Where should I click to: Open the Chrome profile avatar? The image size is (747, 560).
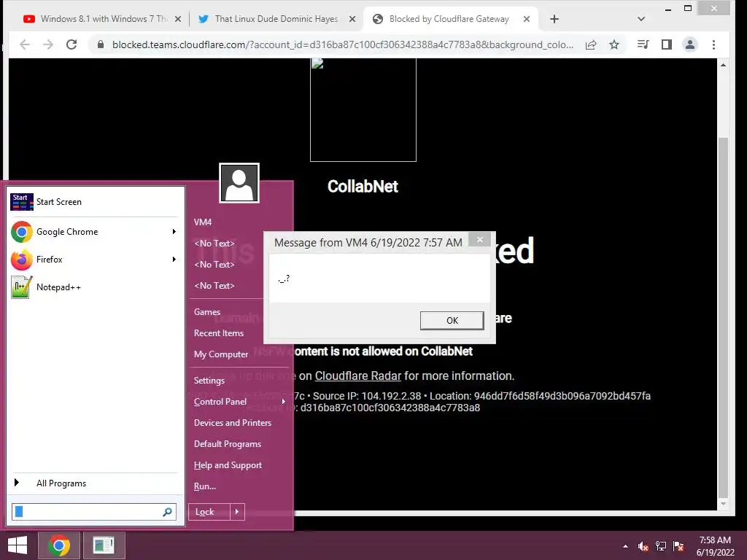[690, 44]
